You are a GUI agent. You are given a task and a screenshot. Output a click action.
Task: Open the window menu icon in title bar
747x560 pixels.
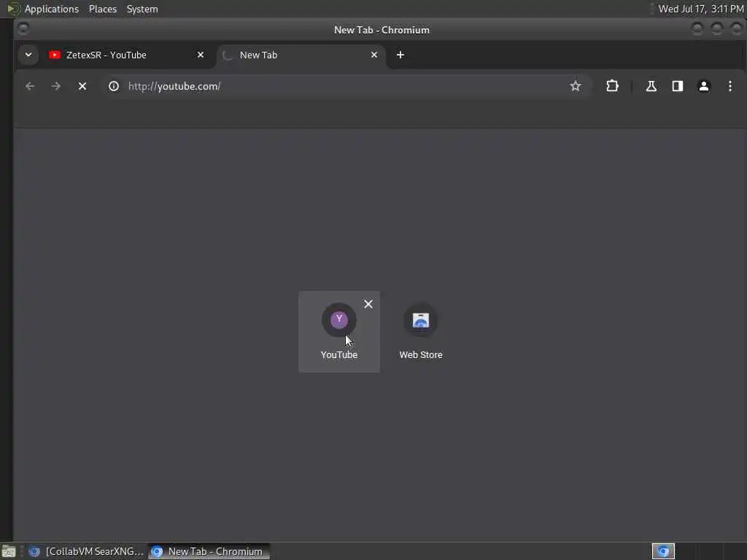tap(23, 29)
